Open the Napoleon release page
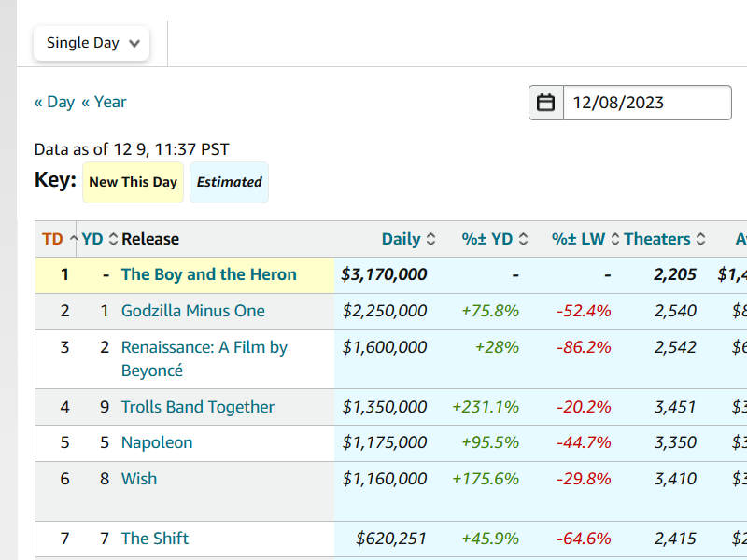 point(156,442)
